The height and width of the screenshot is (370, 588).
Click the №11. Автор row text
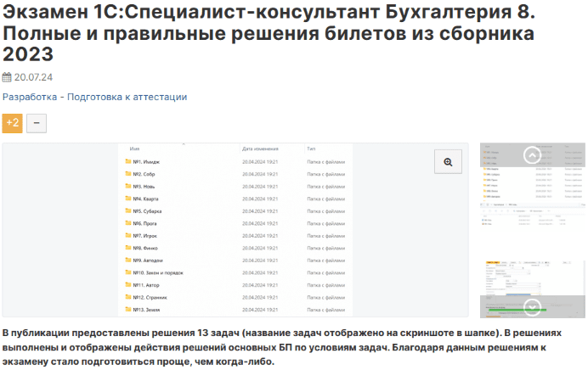click(146, 285)
